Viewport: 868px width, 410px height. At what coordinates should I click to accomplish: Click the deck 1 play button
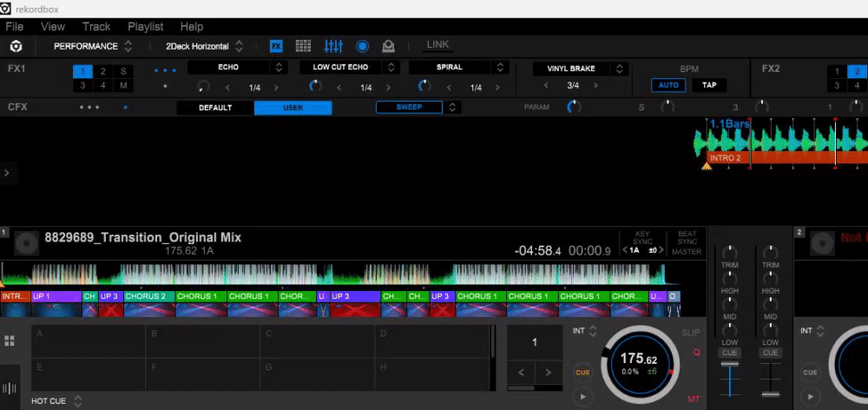click(582, 396)
